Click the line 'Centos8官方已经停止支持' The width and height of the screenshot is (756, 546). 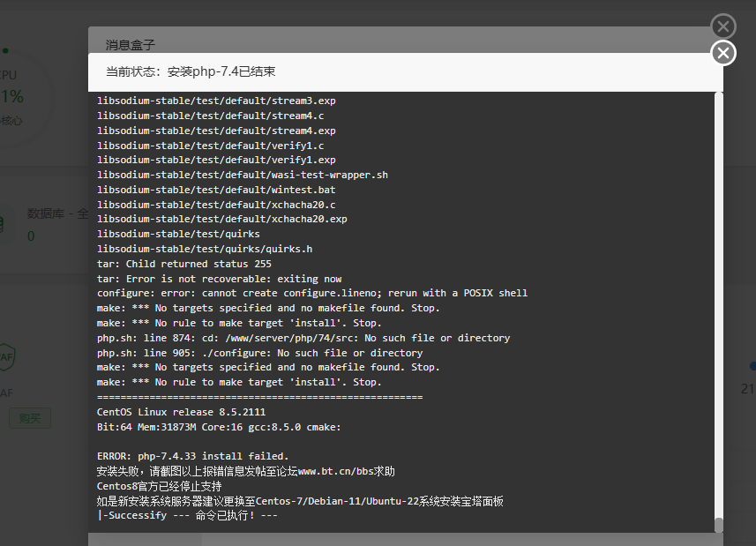(x=159, y=486)
